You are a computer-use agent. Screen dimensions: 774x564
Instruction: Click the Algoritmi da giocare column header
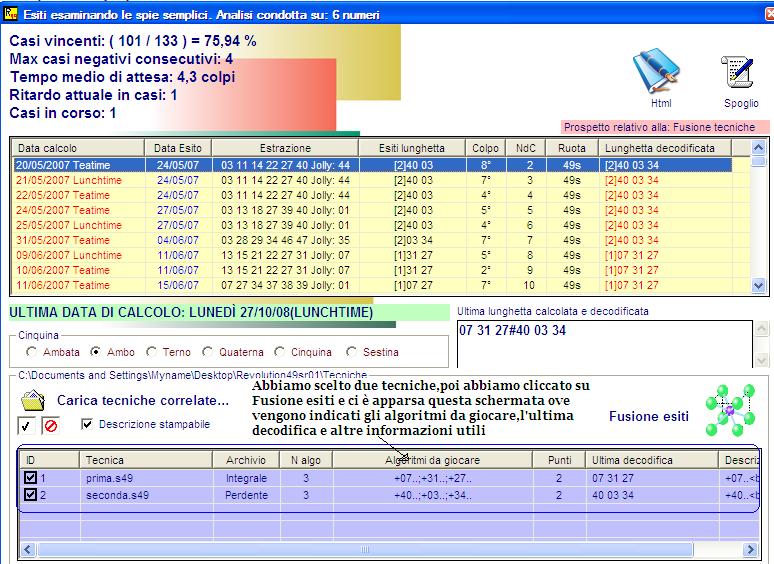click(x=432, y=460)
